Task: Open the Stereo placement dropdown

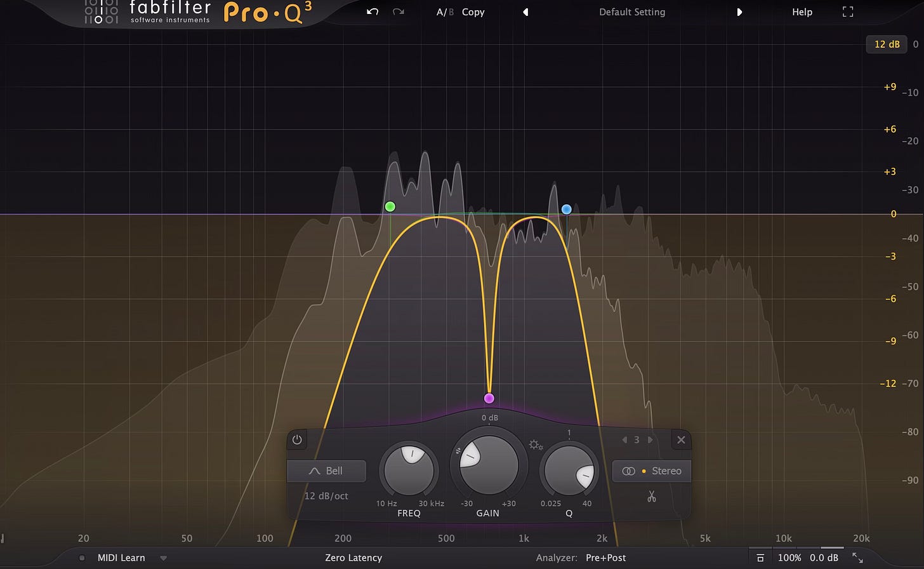Action: 652,471
